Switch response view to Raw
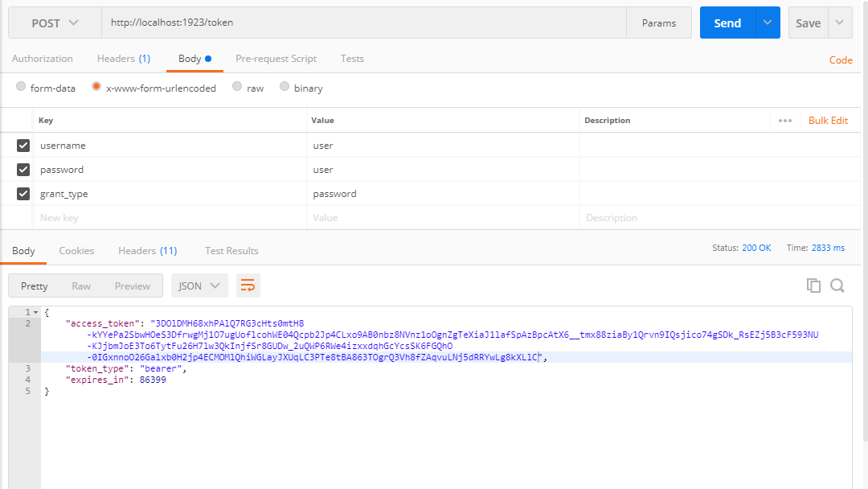The image size is (868, 489). (x=81, y=286)
